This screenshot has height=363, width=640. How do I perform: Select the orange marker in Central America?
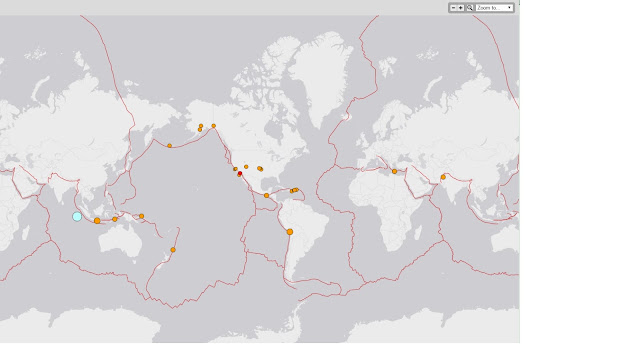point(267,196)
